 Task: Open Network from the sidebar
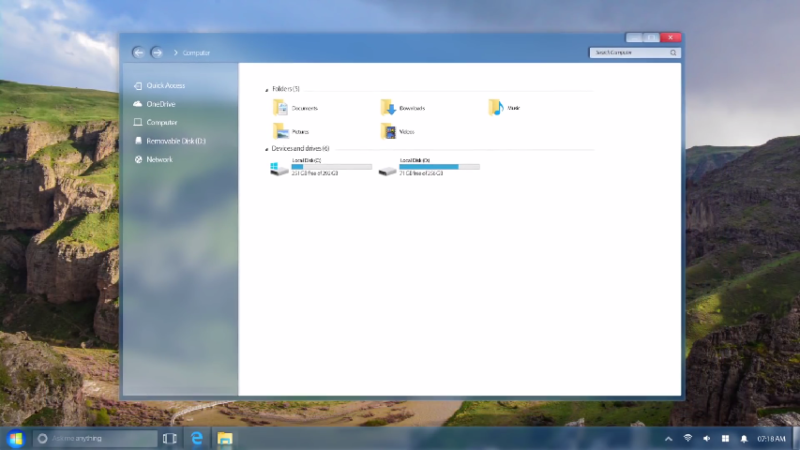click(x=159, y=159)
